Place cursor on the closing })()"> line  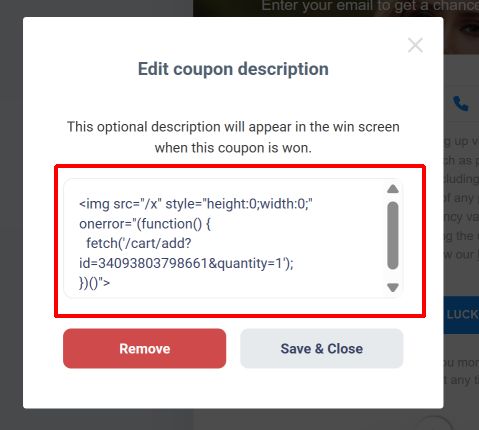[x=94, y=283]
